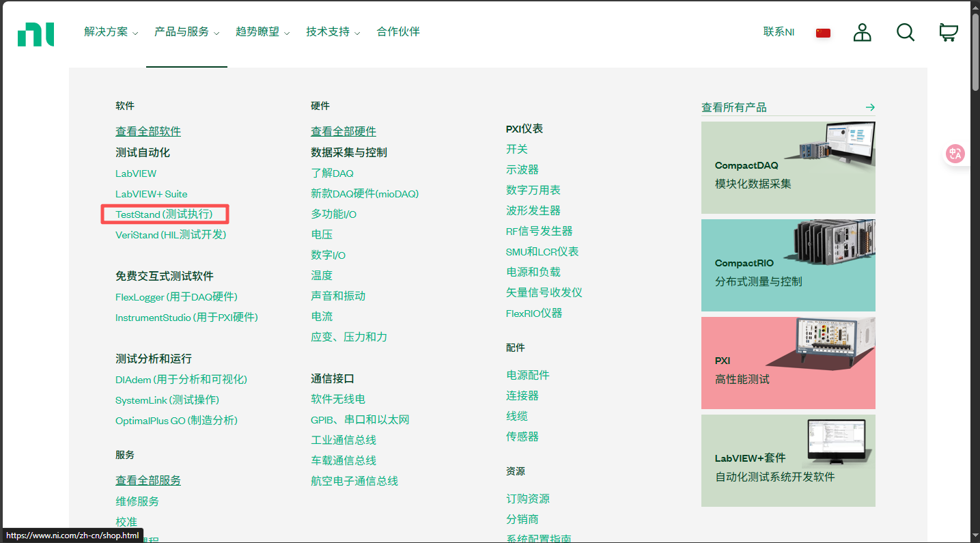Open the account profile icon

pyautogui.click(x=863, y=32)
